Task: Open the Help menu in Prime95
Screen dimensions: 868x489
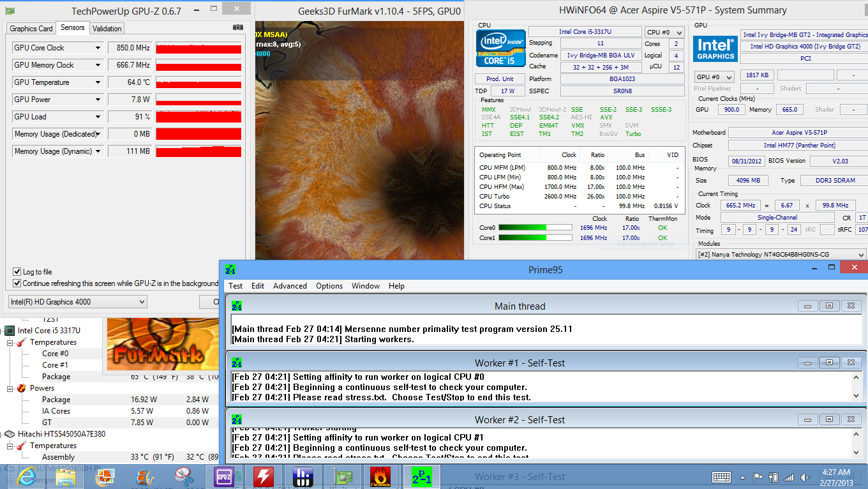Action: coord(396,286)
